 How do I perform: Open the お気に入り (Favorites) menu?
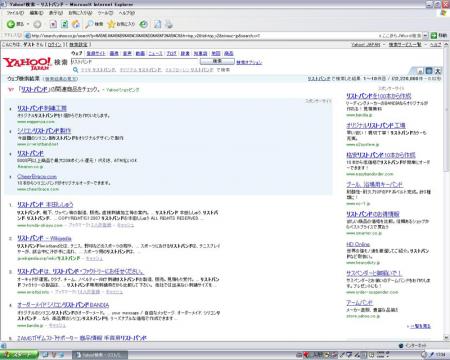click(80, 13)
